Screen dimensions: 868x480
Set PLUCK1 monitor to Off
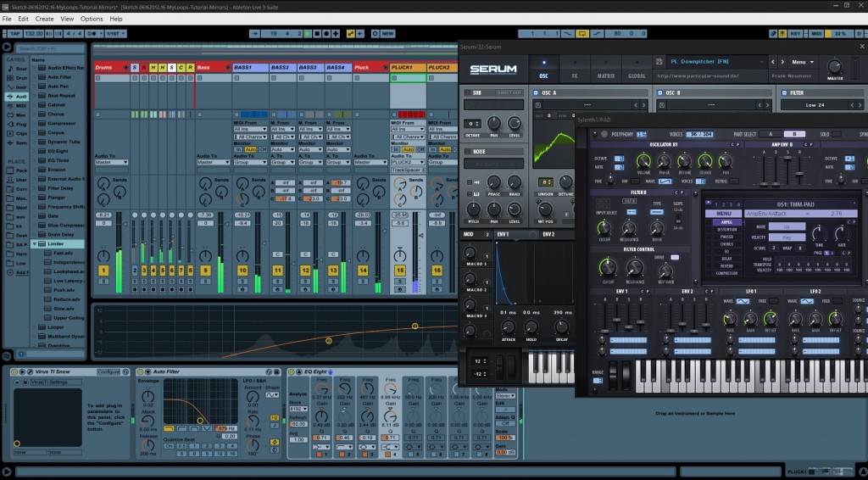click(420, 149)
